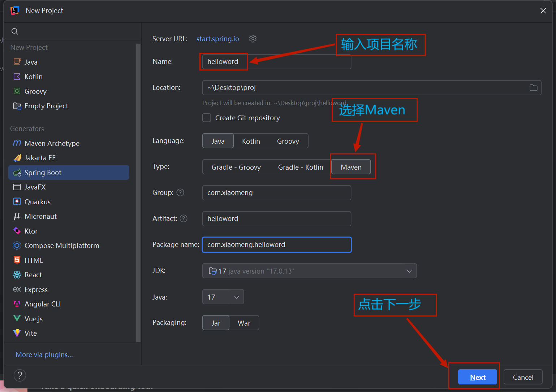556x392 pixels.
Task: Click the help question mark for Group
Action: [x=180, y=192]
